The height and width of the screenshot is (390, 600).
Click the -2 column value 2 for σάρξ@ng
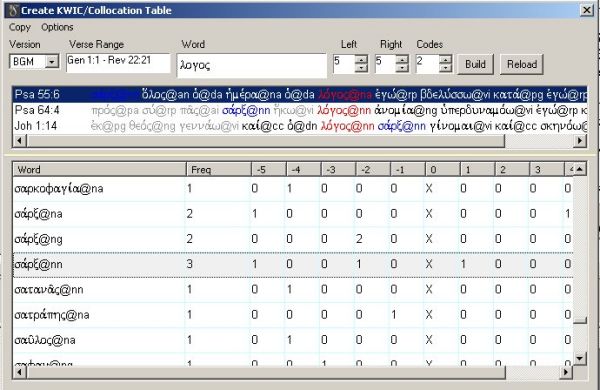click(x=359, y=239)
